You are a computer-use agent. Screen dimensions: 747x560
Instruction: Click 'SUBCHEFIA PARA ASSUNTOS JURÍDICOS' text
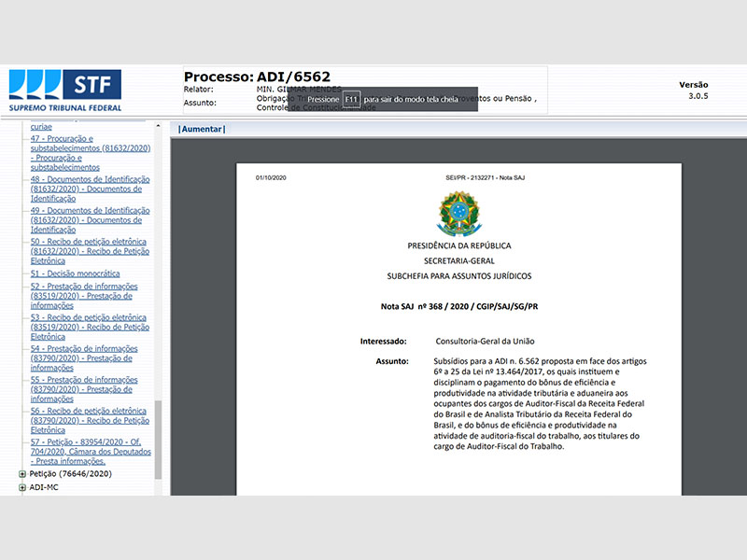click(x=459, y=276)
